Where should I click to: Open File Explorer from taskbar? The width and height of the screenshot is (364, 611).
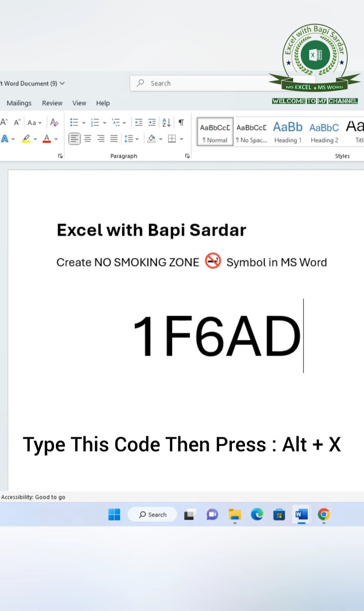point(235,515)
